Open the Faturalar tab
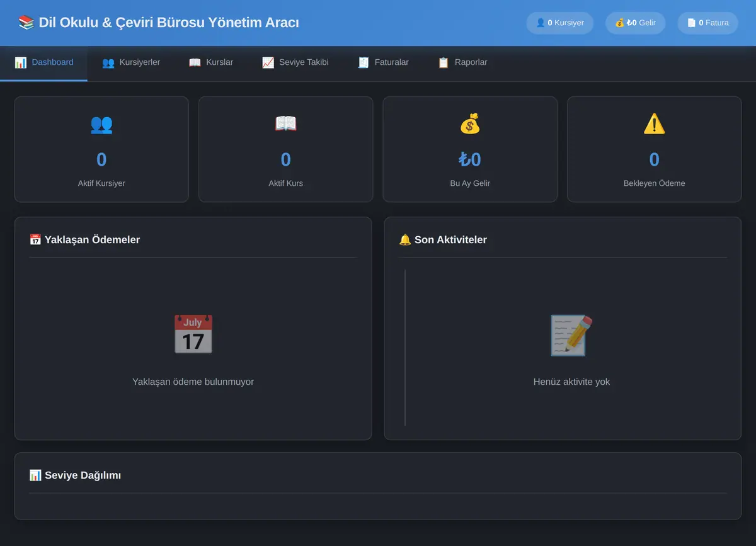The height and width of the screenshot is (546, 756). tap(383, 62)
